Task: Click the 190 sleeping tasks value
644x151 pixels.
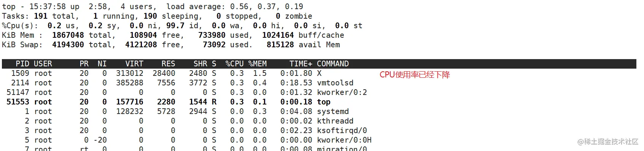Action: (x=150, y=16)
